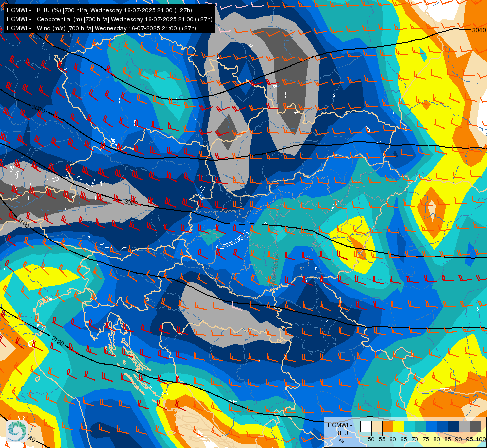487x448 pixels.
Task: Click the RHU label in the legend
Action: pyautogui.click(x=342, y=433)
